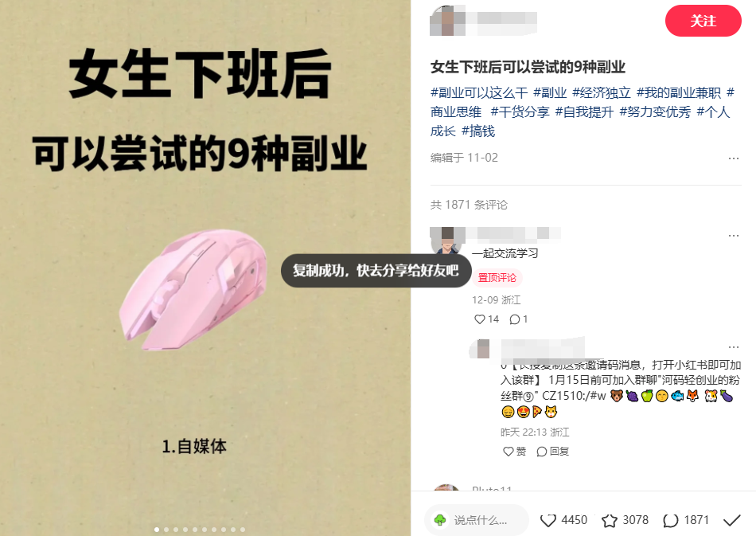Like the post via heart icon 4450
Screen dimensions: 756x536
coord(548,520)
